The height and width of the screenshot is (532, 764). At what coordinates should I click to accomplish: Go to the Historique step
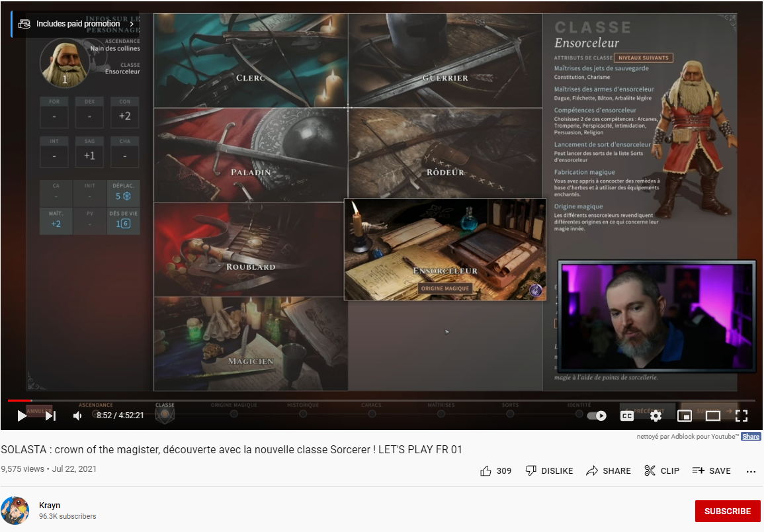pos(303,410)
